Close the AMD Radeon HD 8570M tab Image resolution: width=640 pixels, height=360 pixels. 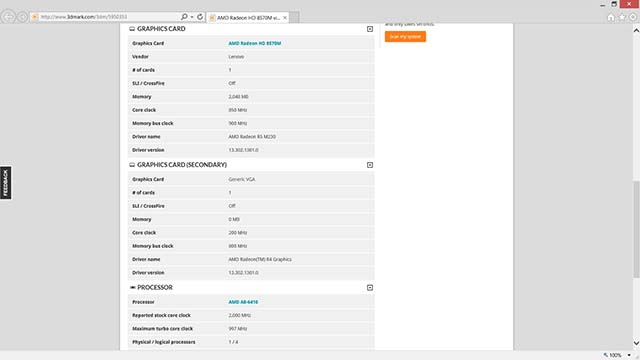(x=285, y=18)
